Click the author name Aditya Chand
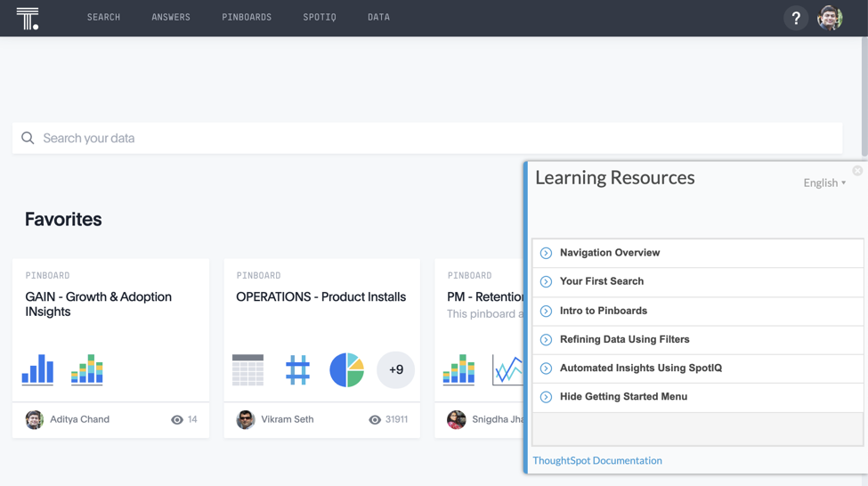The image size is (868, 486). click(80, 419)
